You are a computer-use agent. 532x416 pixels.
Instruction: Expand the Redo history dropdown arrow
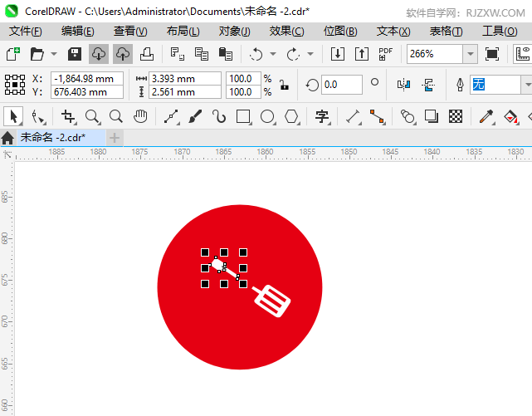pyautogui.click(x=310, y=54)
